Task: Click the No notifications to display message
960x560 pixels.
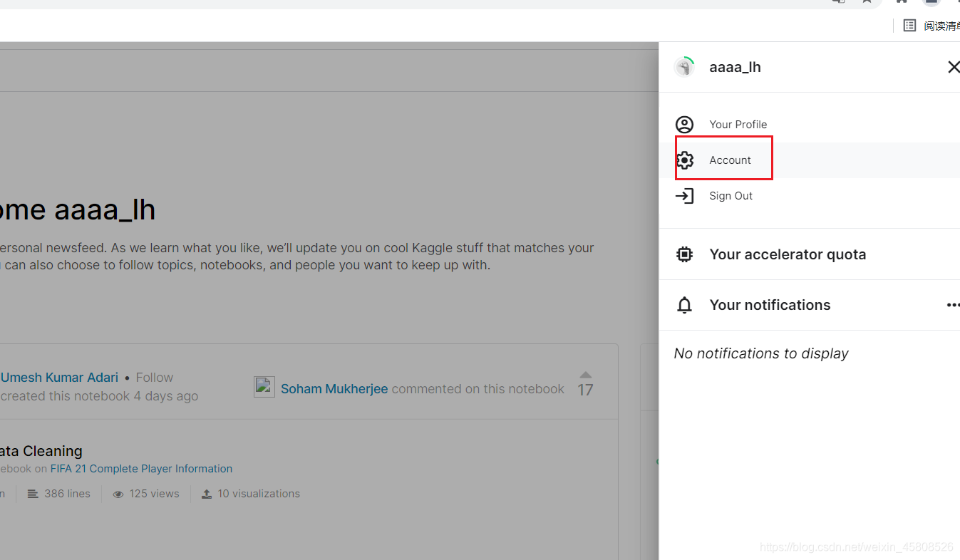Action: [761, 353]
